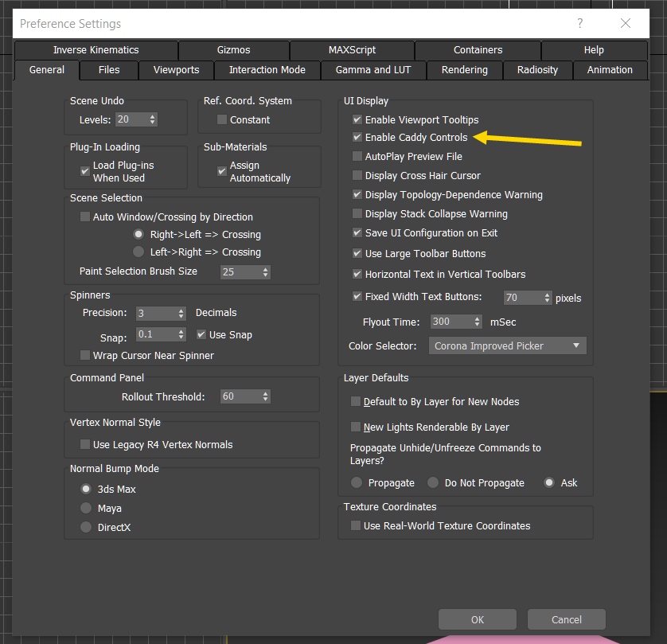Toggle the Use Snap checkbox

tap(201, 335)
